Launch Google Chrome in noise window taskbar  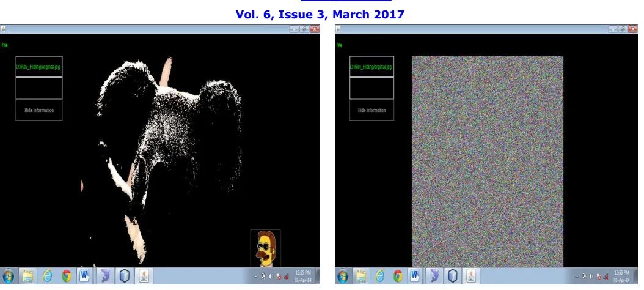(x=398, y=276)
